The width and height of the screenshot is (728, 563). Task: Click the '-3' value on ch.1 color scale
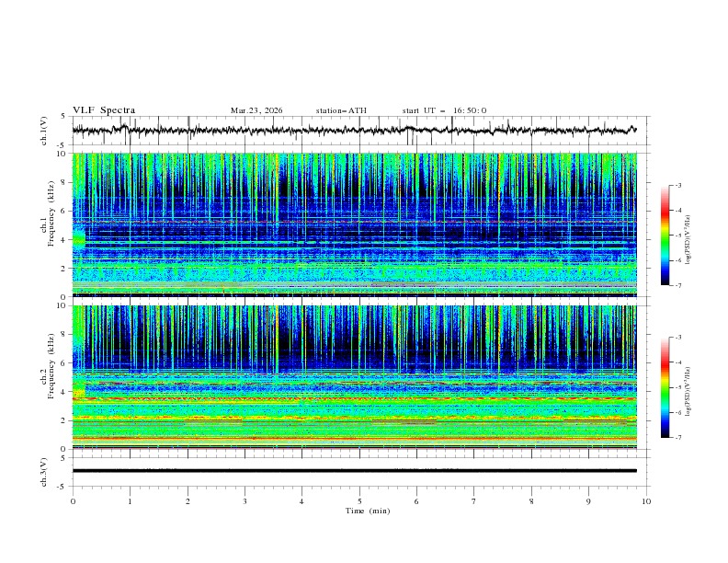pos(677,185)
